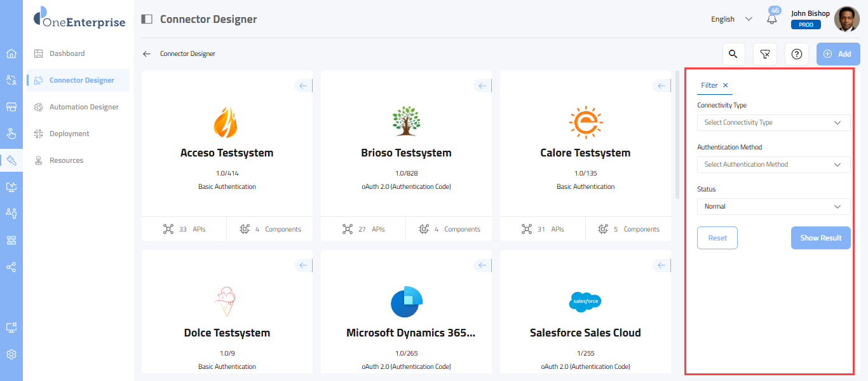Open the help question mark icon
Viewport: 868px width, 381px height.
tap(797, 54)
